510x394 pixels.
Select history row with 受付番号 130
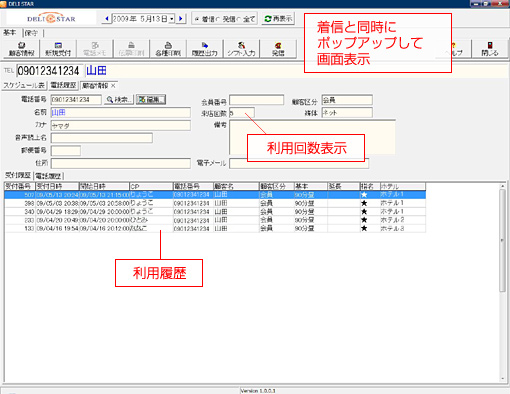point(215,228)
